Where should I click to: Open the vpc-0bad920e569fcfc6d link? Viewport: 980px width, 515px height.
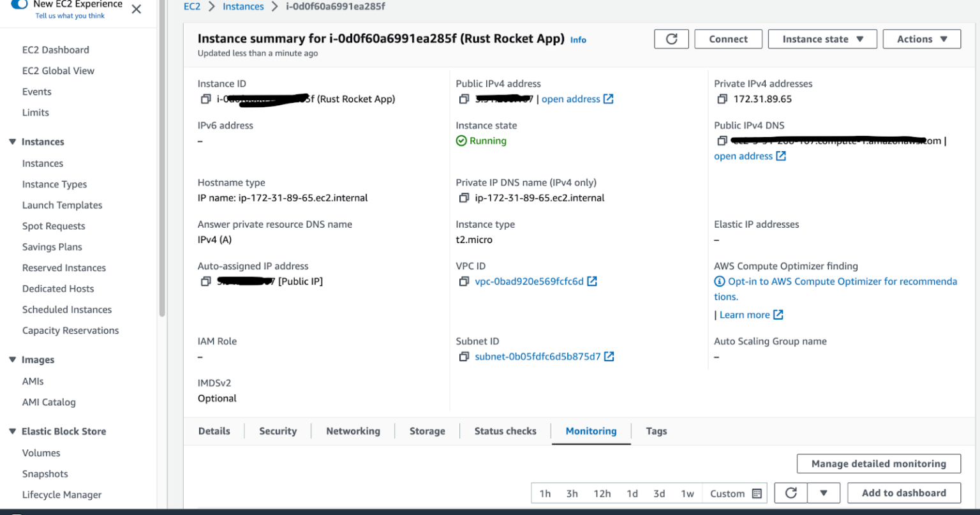tap(529, 281)
